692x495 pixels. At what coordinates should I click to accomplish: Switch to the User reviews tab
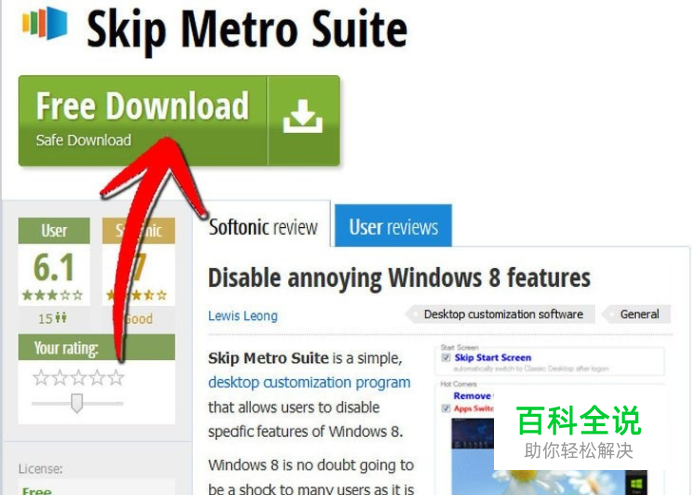[393, 227]
